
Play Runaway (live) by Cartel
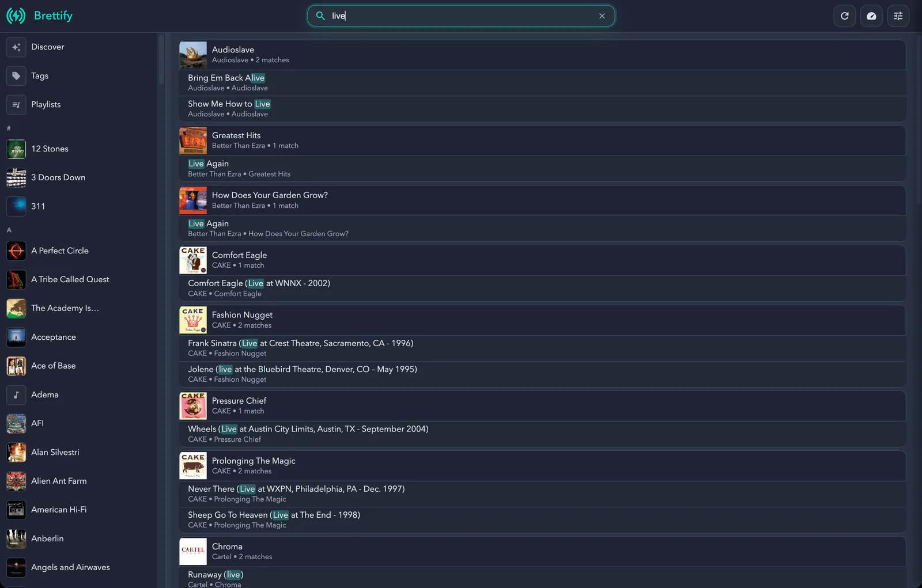tap(542, 578)
